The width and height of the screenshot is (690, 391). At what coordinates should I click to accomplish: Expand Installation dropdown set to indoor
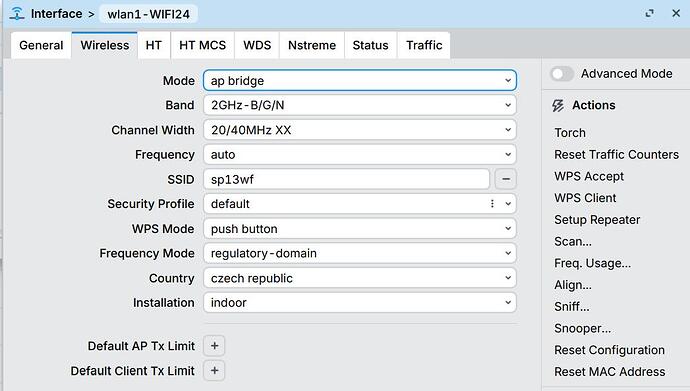click(x=360, y=303)
